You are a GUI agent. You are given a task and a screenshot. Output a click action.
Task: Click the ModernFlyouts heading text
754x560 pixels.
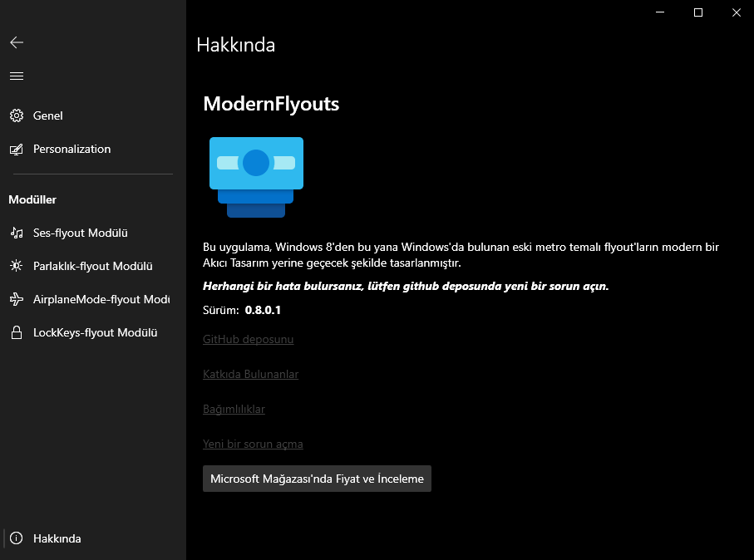271,104
